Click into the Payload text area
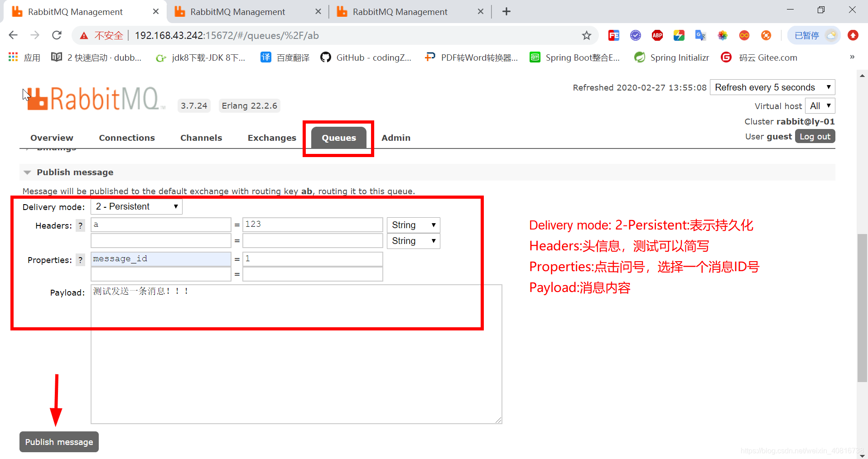The width and height of the screenshot is (868, 459). click(296, 354)
